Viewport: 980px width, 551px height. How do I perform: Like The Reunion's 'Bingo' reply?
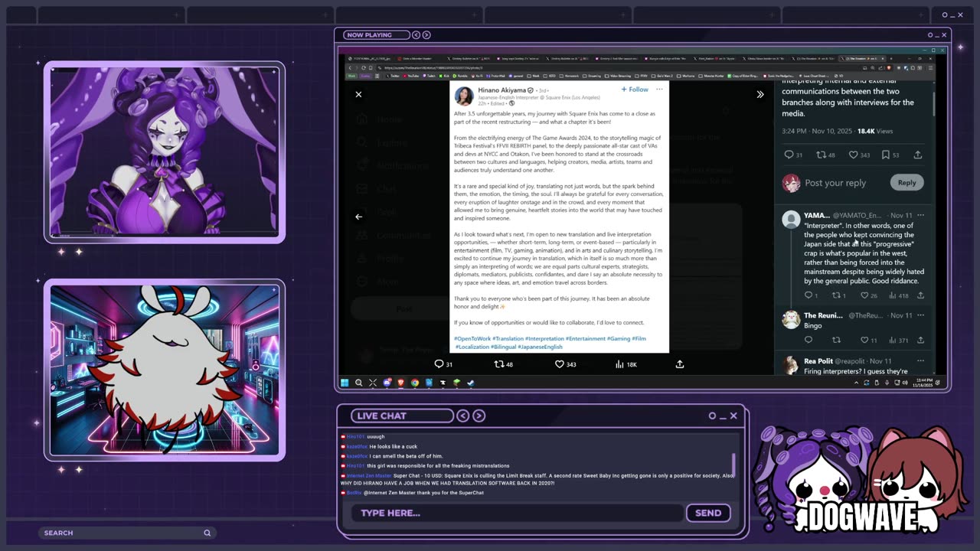tap(864, 340)
